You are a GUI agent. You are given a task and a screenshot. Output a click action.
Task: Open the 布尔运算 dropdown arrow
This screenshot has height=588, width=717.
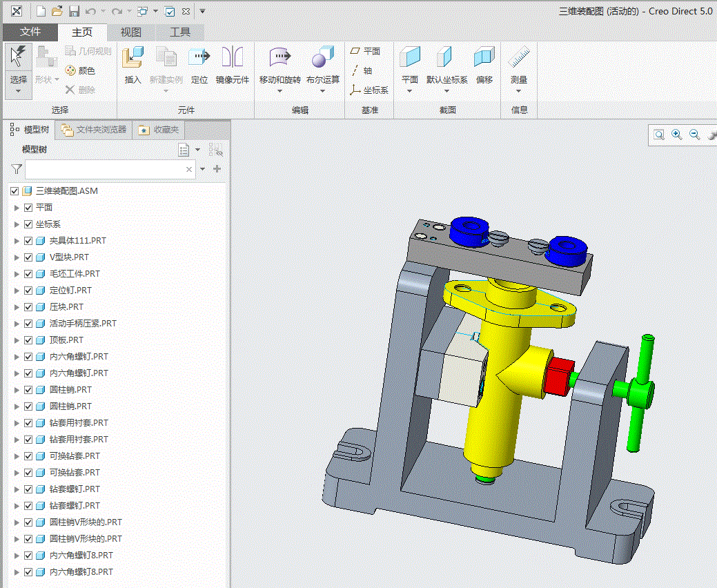tap(323, 91)
